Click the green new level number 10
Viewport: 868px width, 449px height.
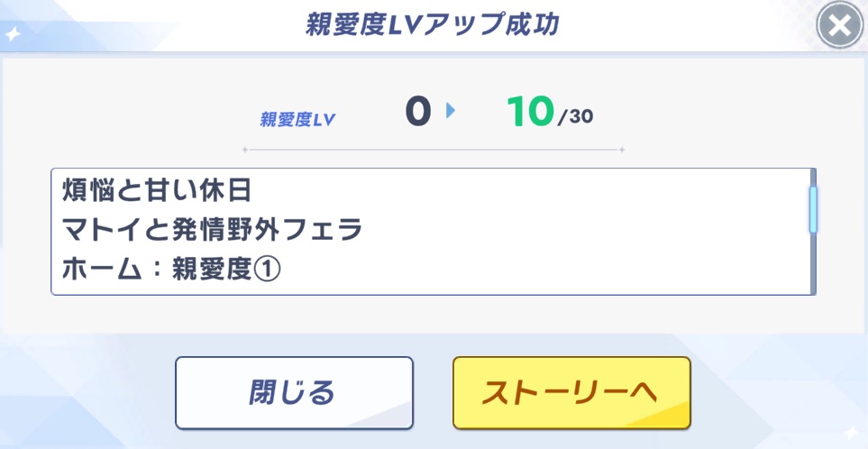[529, 112]
